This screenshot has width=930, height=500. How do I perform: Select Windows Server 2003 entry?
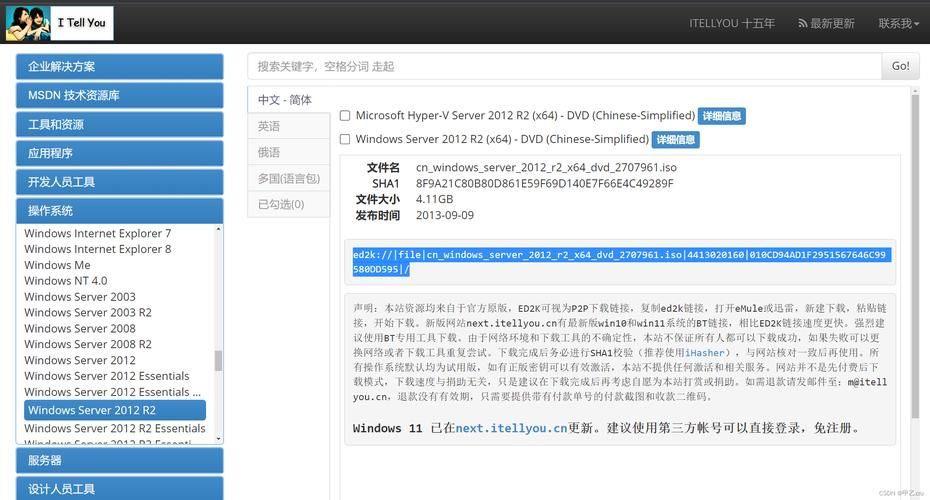coord(79,297)
